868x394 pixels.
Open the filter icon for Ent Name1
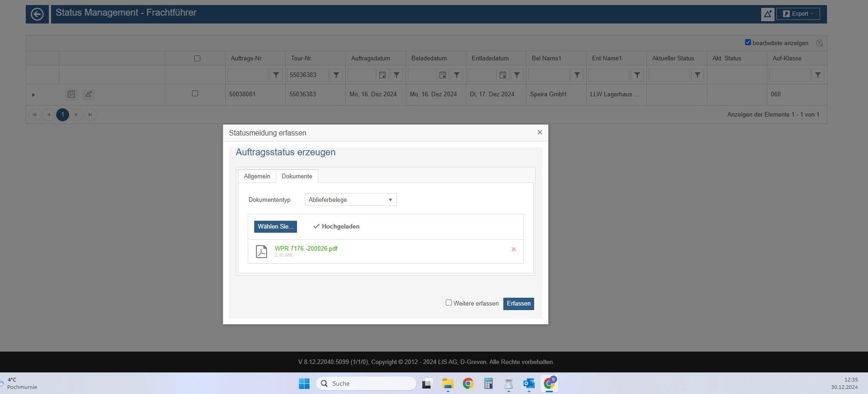[637, 75]
